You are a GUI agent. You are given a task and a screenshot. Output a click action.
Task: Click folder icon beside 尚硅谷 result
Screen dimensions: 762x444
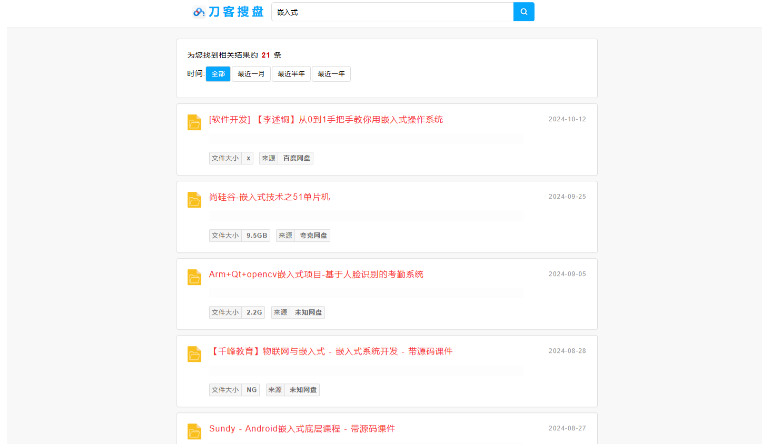(194, 200)
